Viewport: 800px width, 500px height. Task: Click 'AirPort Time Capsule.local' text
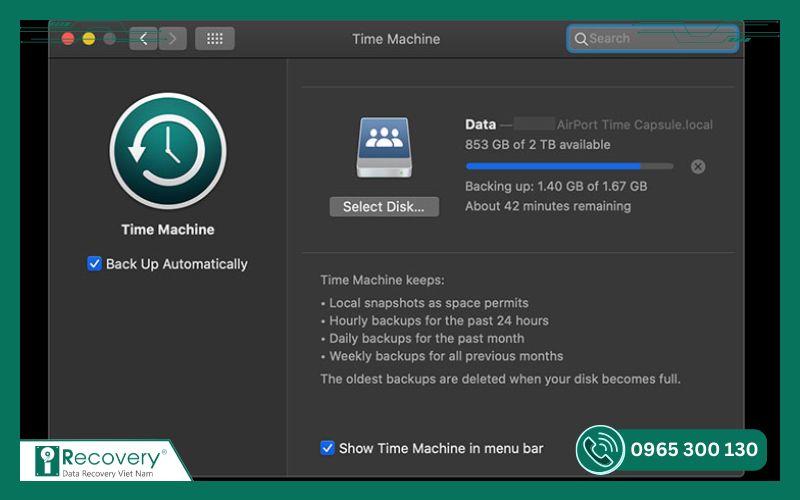(x=635, y=125)
